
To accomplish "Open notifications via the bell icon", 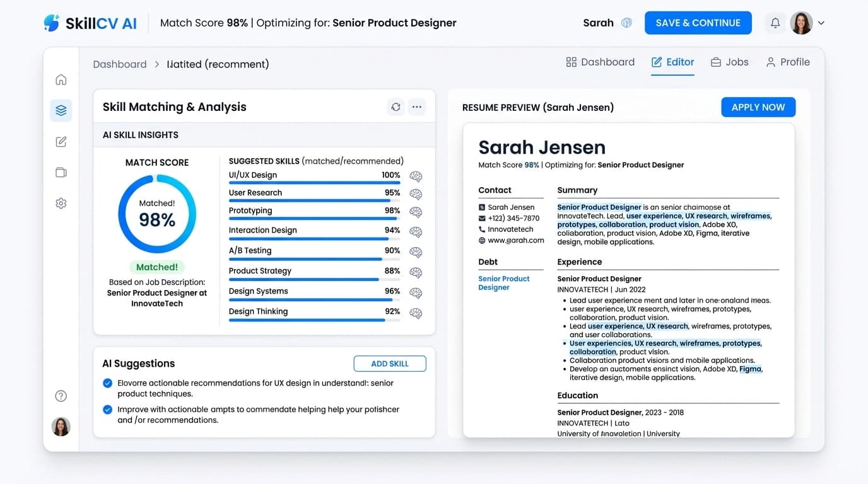I will (775, 23).
